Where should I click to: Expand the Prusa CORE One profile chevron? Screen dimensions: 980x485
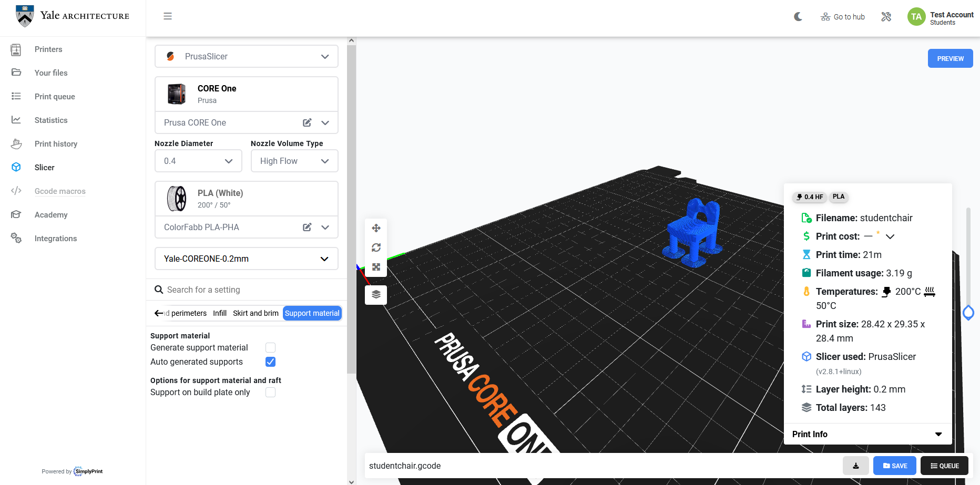tap(325, 122)
